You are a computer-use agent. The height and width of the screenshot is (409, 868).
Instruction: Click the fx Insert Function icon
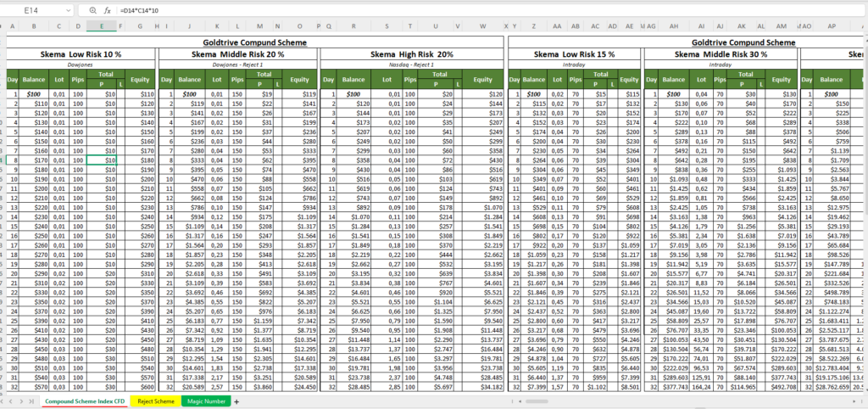tap(108, 10)
